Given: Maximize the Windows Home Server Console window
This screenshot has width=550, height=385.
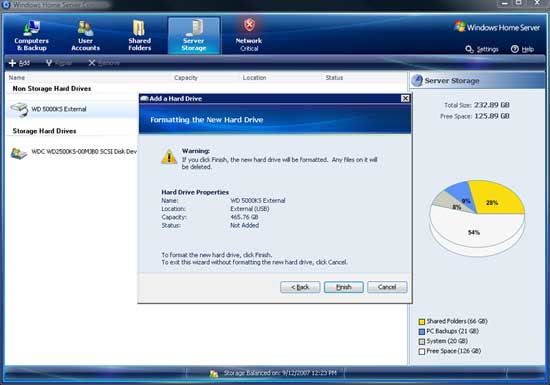Looking at the screenshot, I should pos(518,4).
